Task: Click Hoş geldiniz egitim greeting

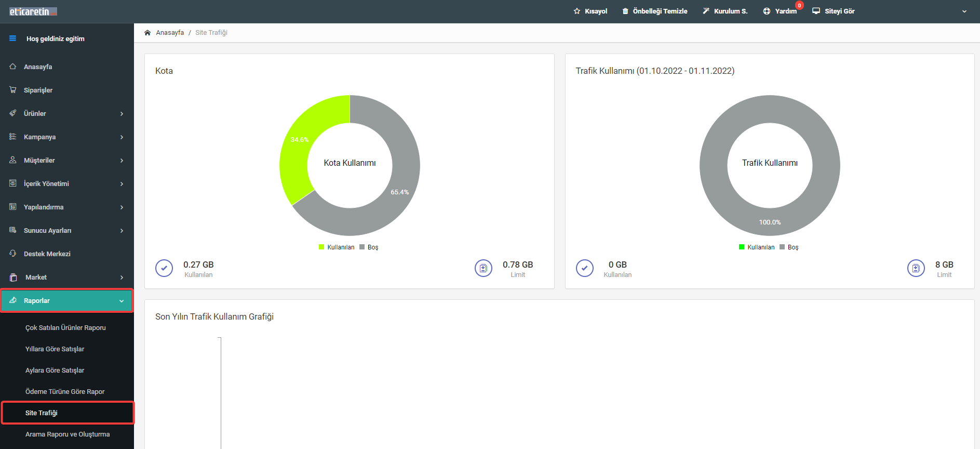Action: click(x=56, y=38)
